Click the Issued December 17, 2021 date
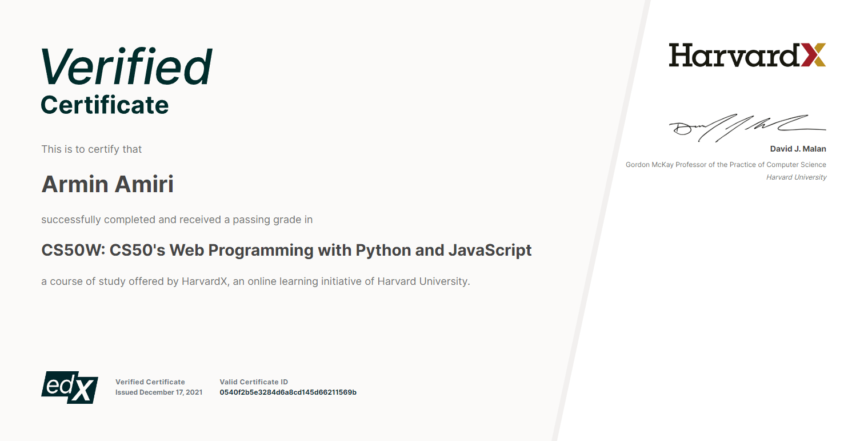 pos(158,392)
